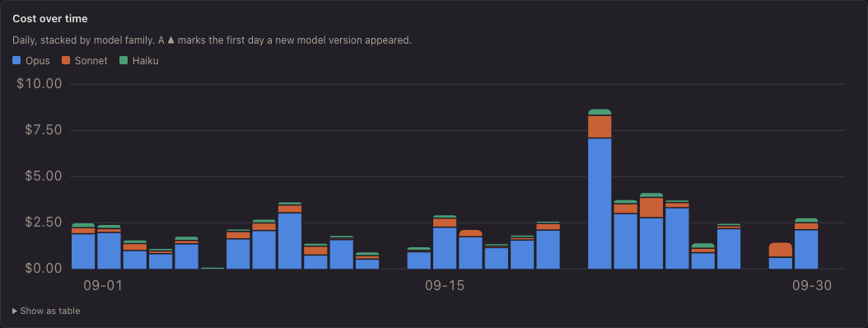The image size is (868, 328).
Task: Expand the Show as table disclosure
Action: pos(46,311)
